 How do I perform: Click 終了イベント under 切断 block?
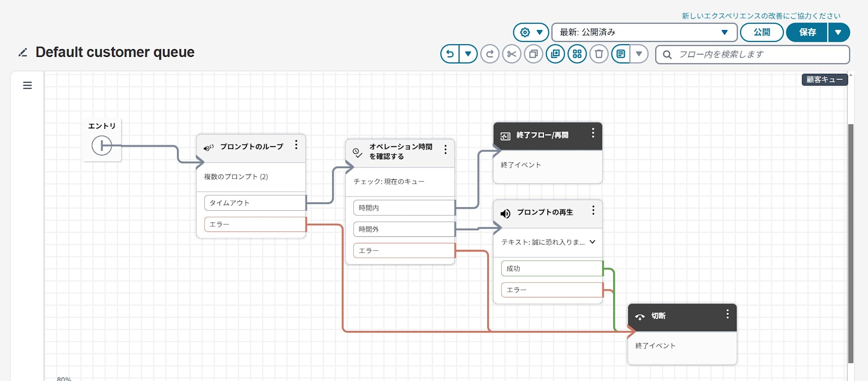tap(655, 346)
